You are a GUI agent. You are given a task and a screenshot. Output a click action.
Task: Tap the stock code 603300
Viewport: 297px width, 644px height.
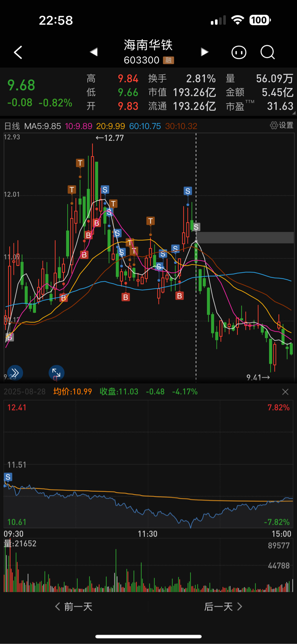[142, 60]
